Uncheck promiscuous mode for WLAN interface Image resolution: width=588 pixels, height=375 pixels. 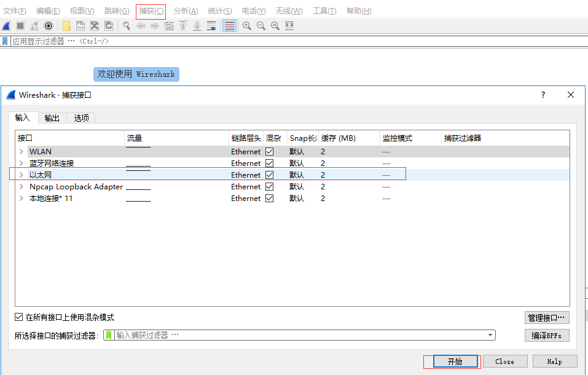(x=269, y=152)
